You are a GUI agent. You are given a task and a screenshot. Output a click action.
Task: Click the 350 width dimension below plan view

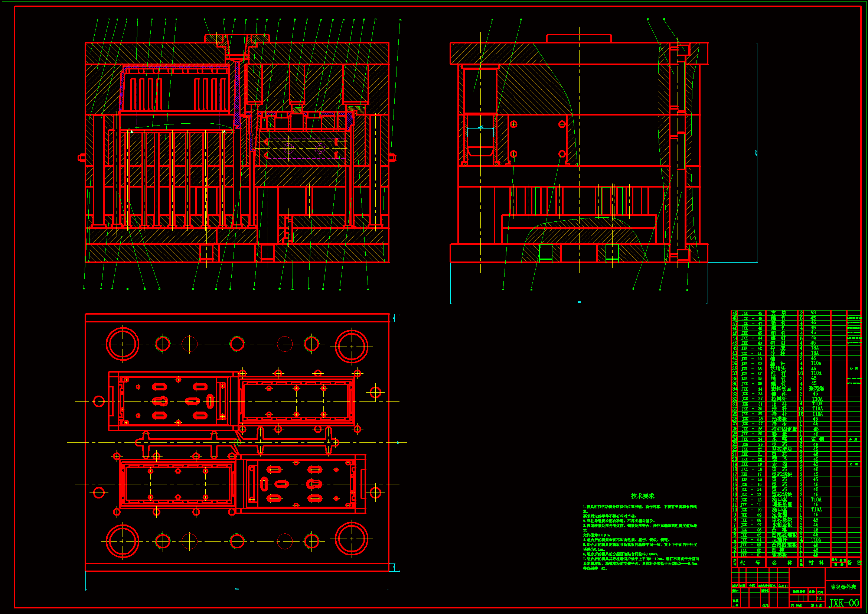[x=237, y=589]
